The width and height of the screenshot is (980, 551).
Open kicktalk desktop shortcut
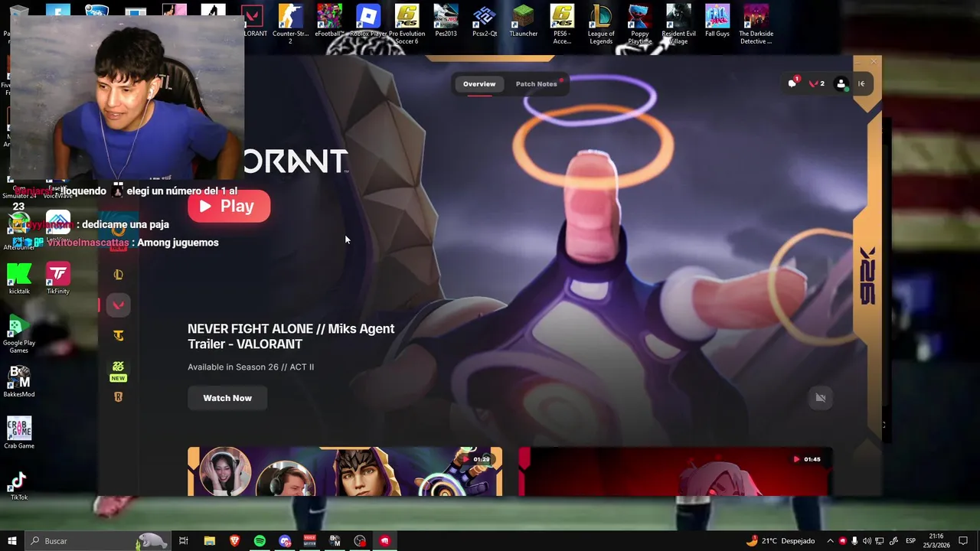(19, 279)
